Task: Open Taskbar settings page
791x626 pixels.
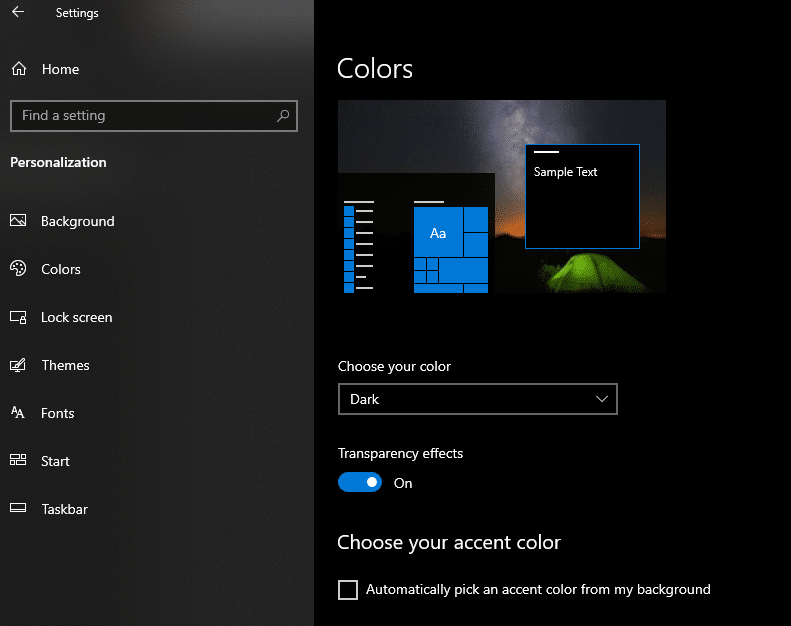Action: 65,509
